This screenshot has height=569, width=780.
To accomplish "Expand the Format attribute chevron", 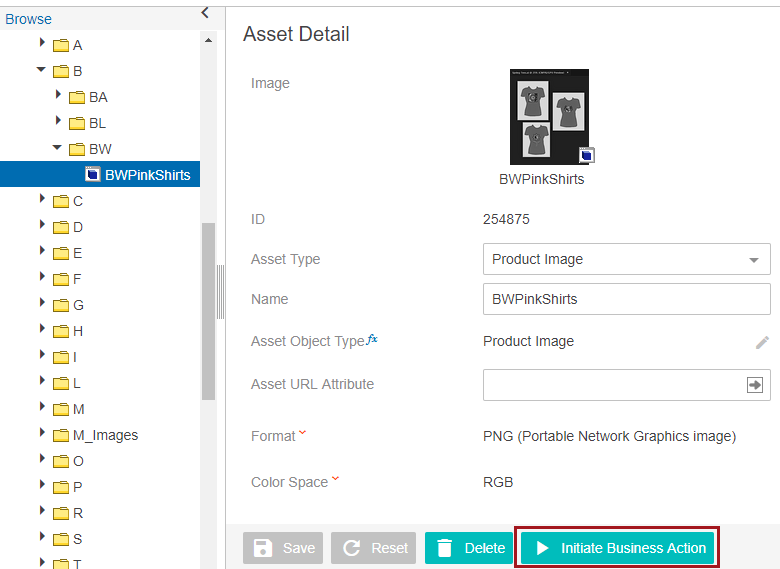I will (x=303, y=434).
